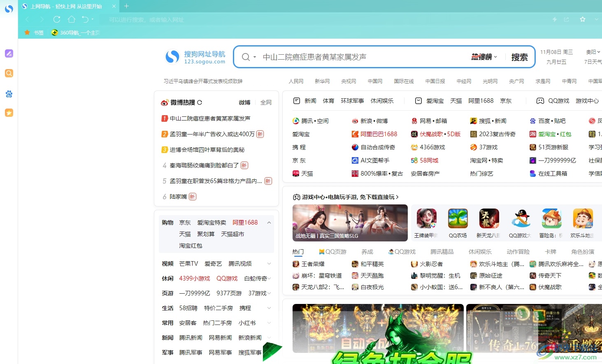
Task: Click the share icon in address bar
Action: 566,19
